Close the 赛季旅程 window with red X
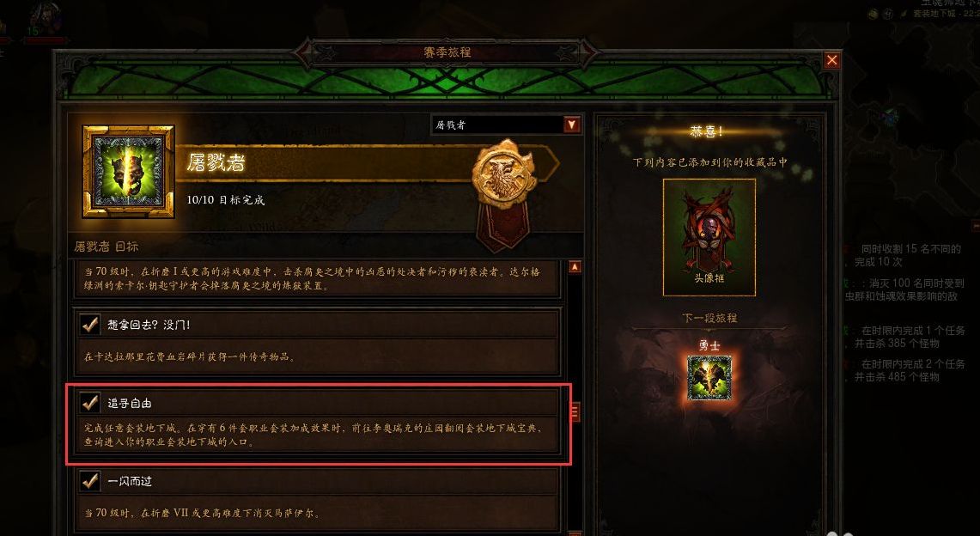The image size is (980, 536). pos(832,60)
